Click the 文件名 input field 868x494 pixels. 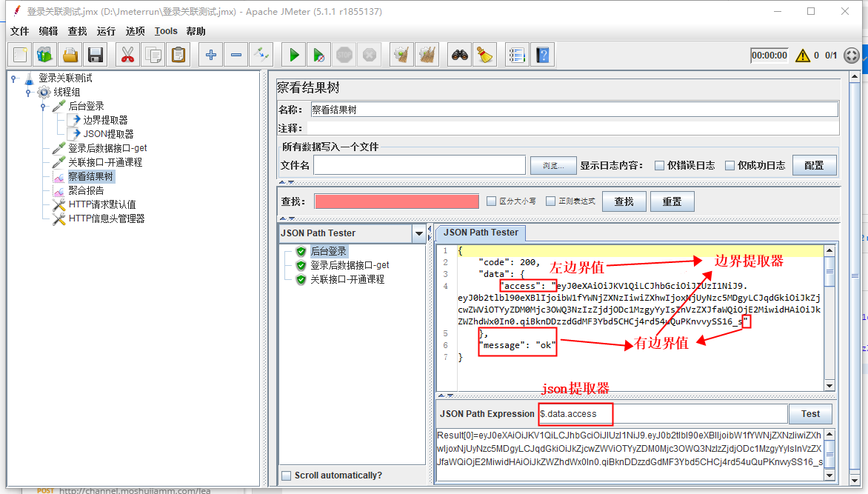point(420,166)
